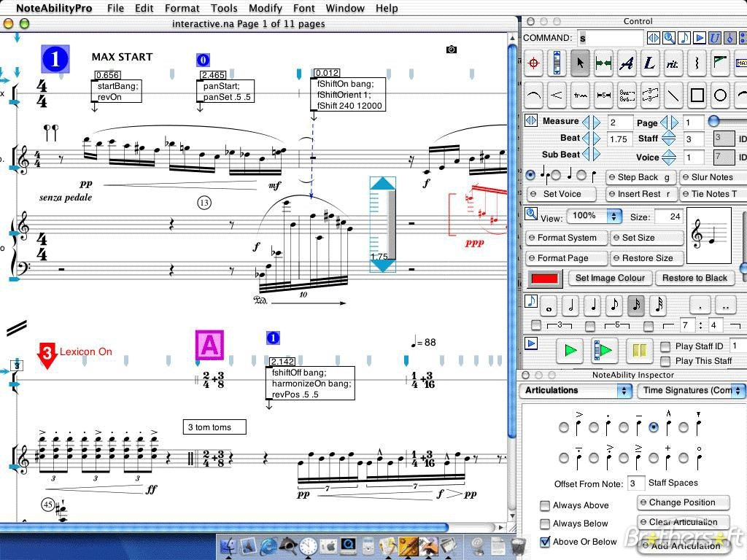Choose the ritardando 'rit.' text tool
Screen dimensions: 747x560
click(x=673, y=64)
